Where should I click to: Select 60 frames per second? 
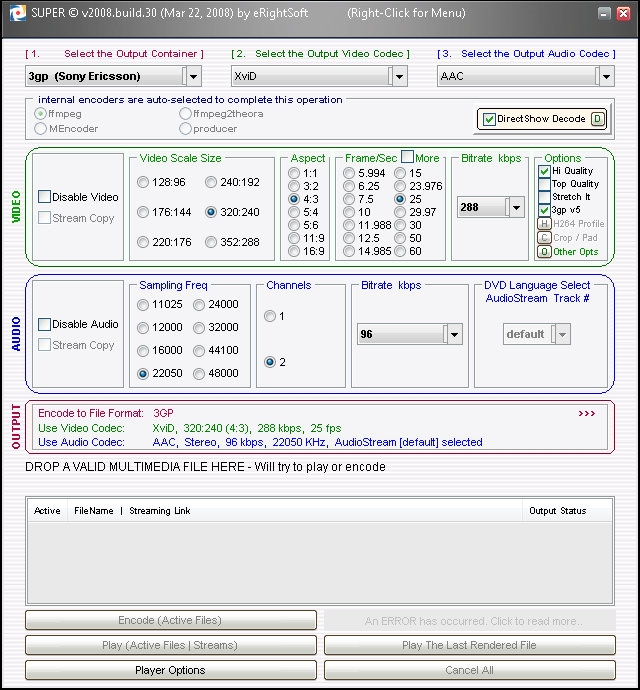[400, 251]
